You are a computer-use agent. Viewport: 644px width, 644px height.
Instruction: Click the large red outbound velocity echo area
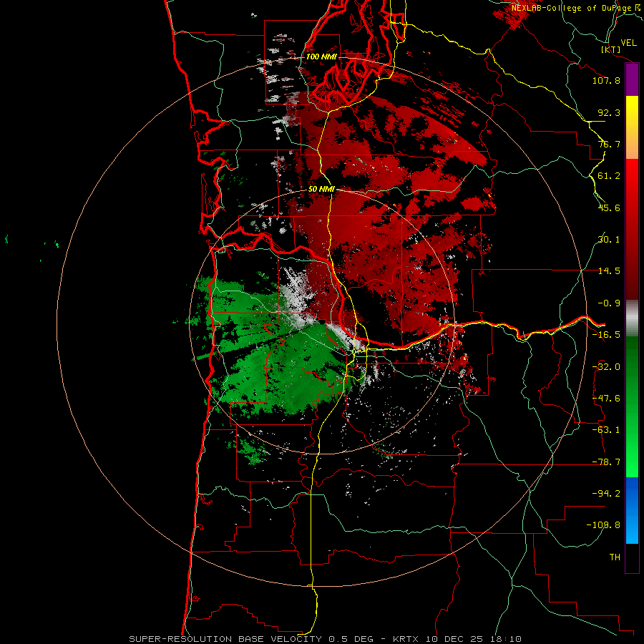pyautogui.click(x=378, y=222)
